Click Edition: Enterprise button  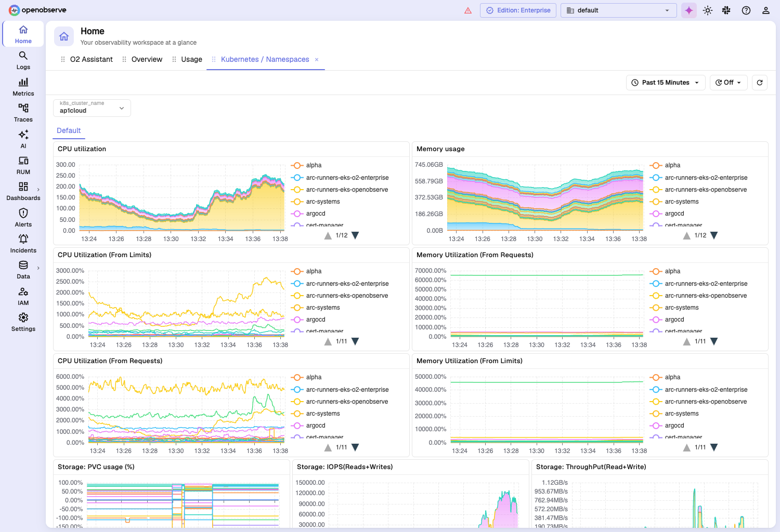tap(518, 10)
